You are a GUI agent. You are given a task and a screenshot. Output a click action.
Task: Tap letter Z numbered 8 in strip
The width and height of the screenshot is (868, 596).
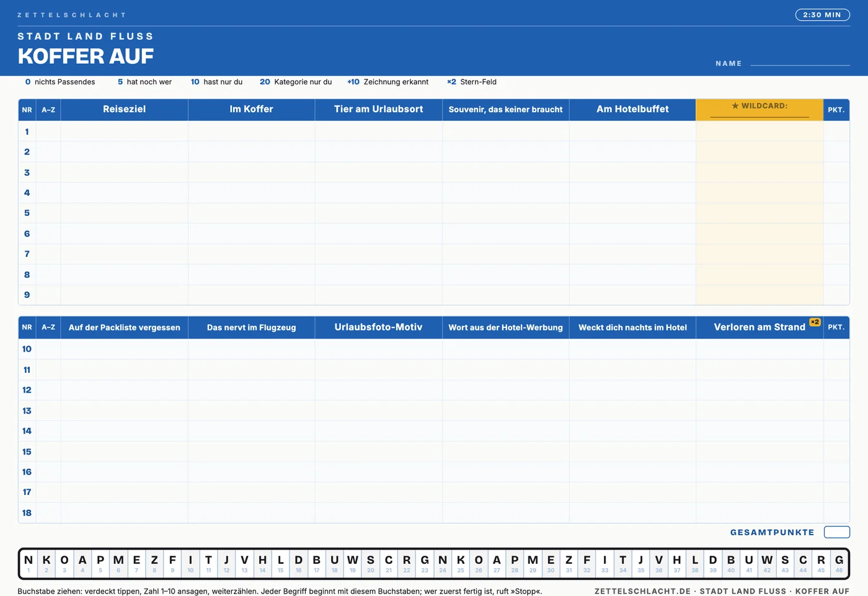pos(154,563)
